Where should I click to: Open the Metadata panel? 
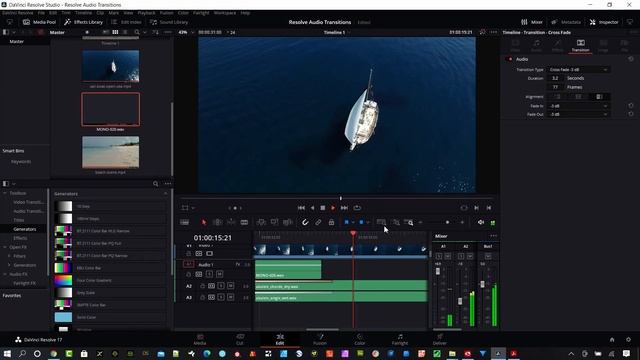(x=566, y=22)
